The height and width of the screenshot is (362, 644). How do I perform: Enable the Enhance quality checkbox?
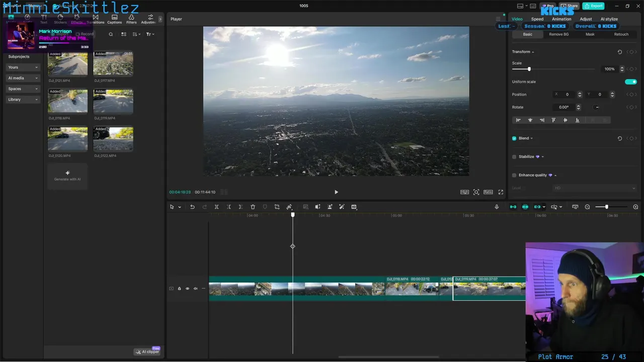click(x=514, y=175)
